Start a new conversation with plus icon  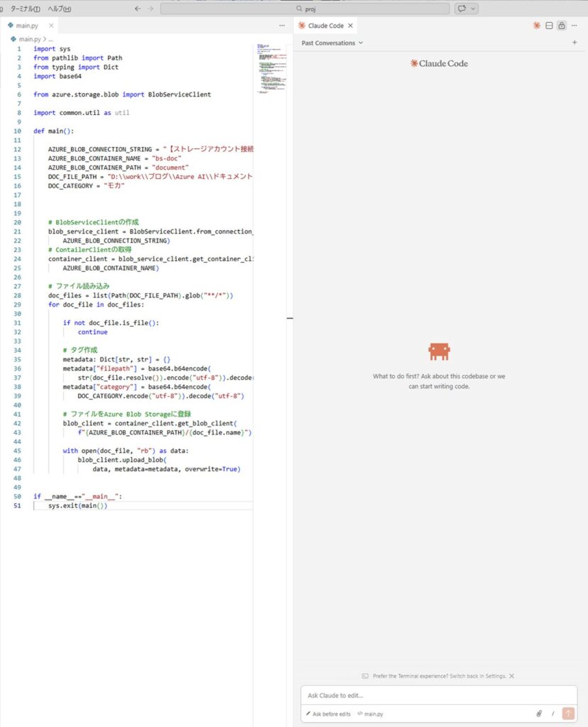click(x=575, y=43)
